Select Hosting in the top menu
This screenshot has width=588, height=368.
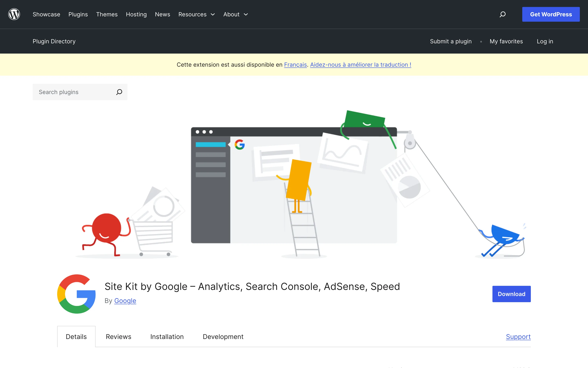click(x=136, y=14)
